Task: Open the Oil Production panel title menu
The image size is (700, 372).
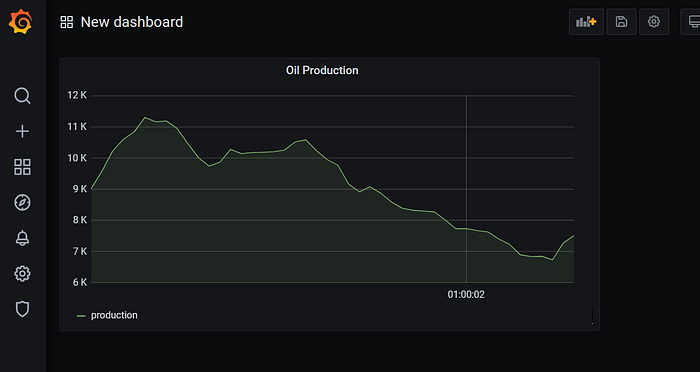Action: (x=322, y=71)
